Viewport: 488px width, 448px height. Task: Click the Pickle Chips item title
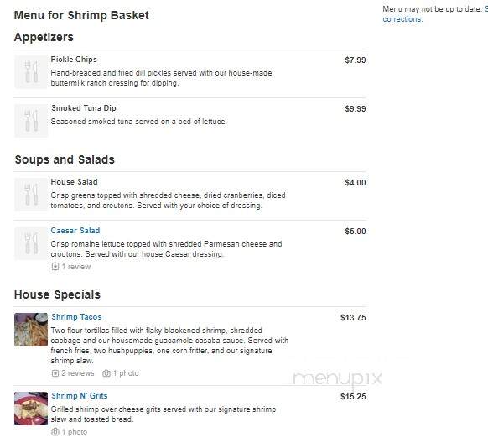(74, 60)
